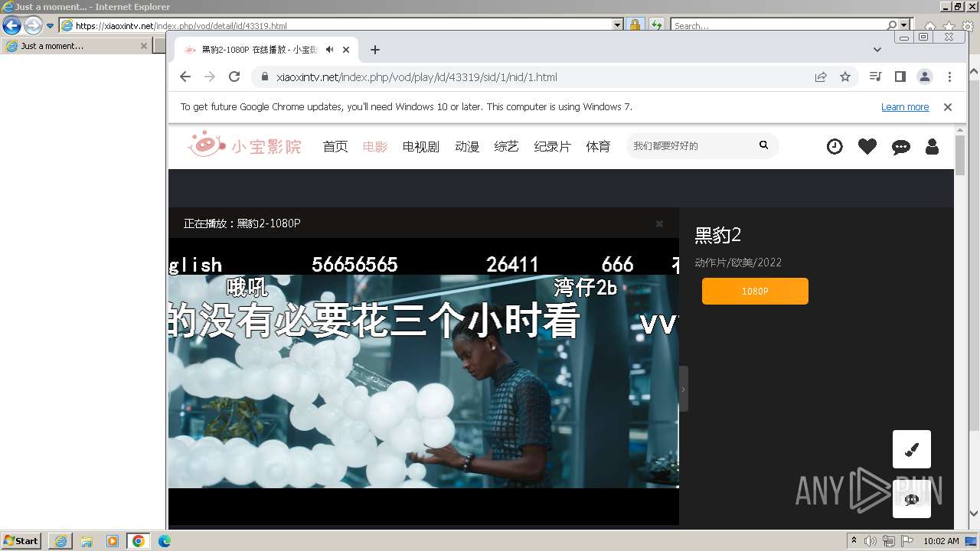Reload the Chrome page

234,77
